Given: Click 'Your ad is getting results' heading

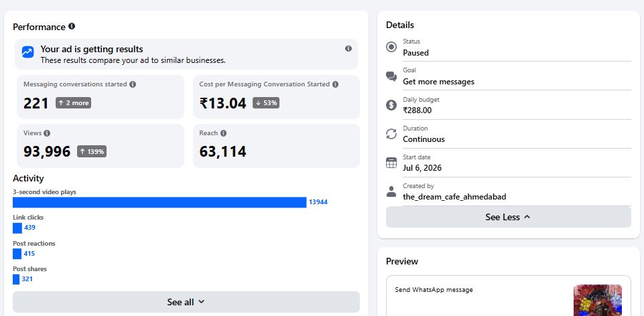Looking at the screenshot, I should [92, 50].
